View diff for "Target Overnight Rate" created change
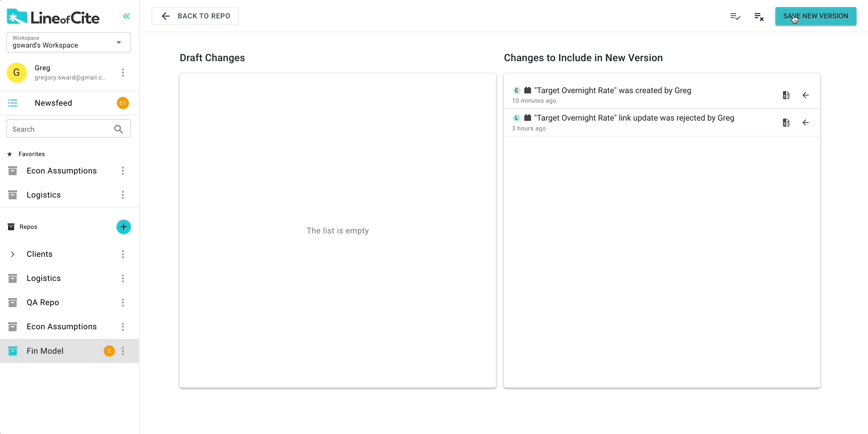The image size is (868, 434). tap(786, 95)
